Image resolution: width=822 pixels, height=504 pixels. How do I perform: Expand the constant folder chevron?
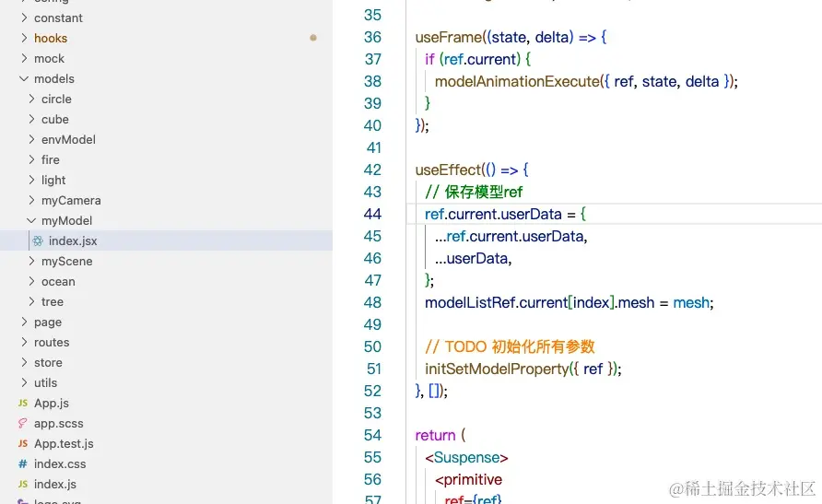24,18
